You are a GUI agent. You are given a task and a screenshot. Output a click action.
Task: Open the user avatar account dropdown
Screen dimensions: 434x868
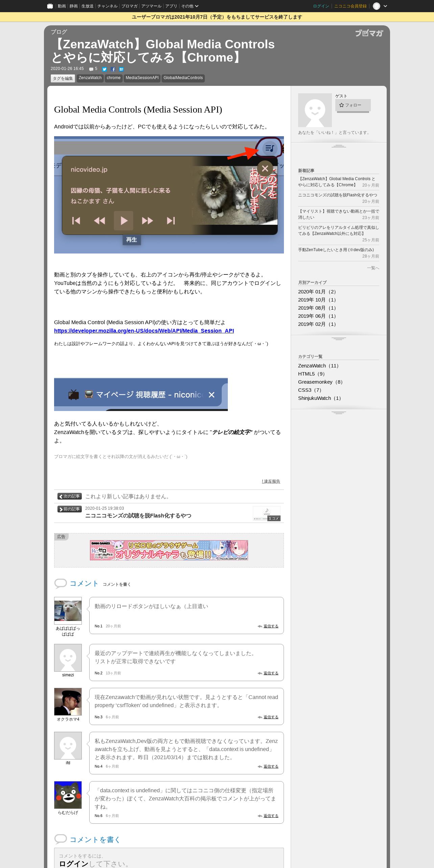pos(380,6)
